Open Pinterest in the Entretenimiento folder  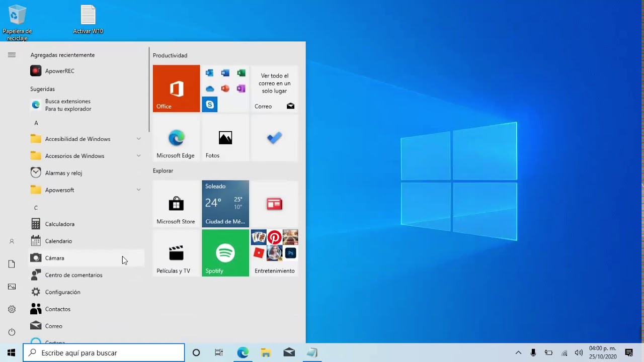tap(274, 237)
